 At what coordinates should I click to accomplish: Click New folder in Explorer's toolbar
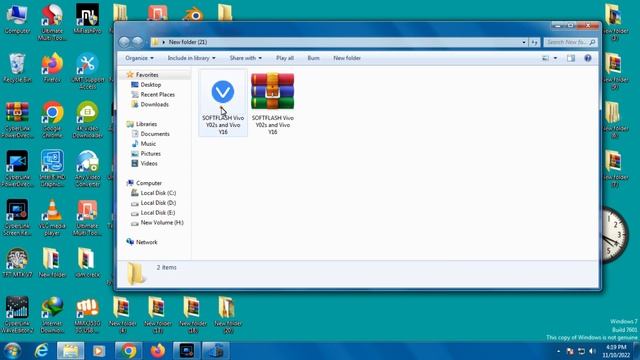click(347, 58)
